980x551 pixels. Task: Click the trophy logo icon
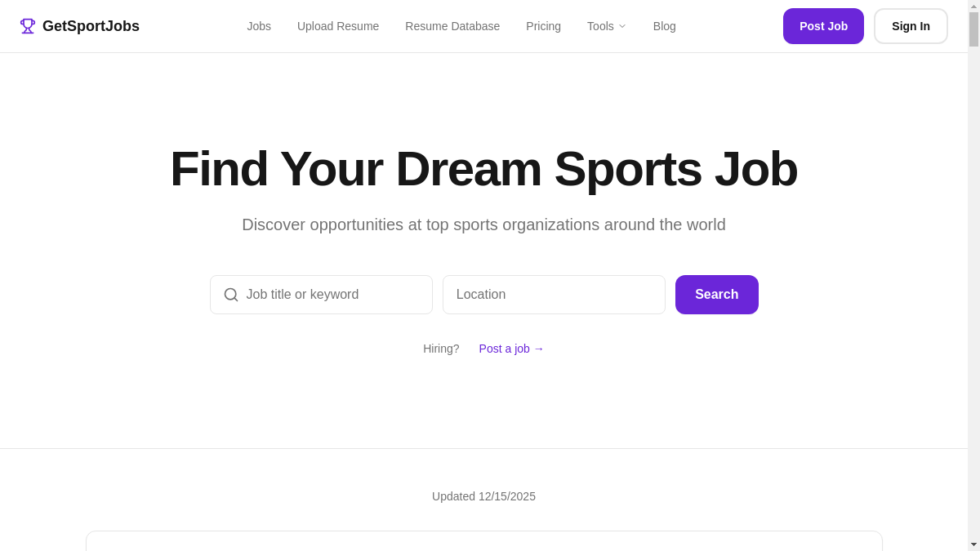[28, 26]
